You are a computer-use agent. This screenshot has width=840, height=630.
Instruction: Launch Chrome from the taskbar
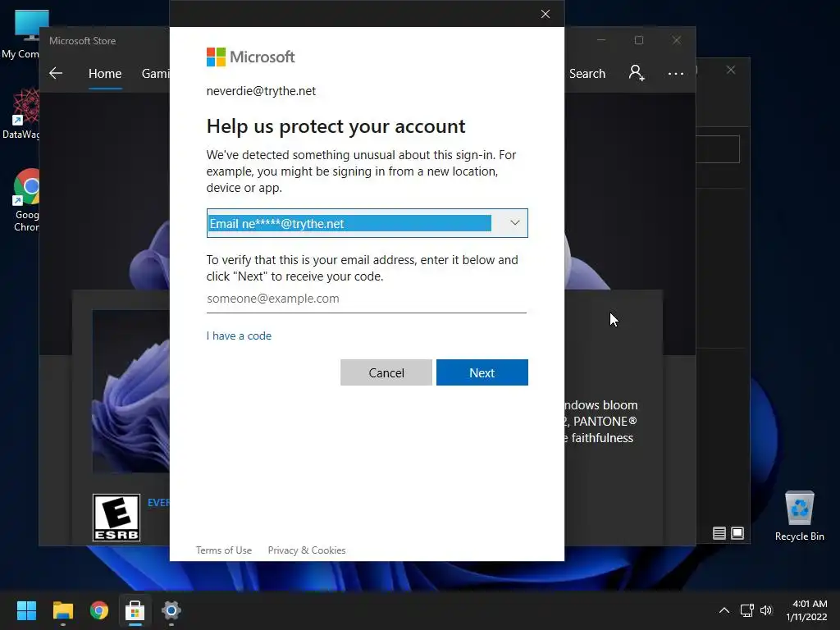(99, 610)
